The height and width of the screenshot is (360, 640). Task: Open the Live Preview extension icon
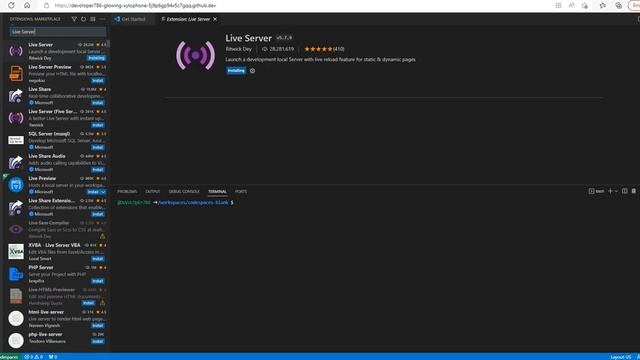pyautogui.click(x=16, y=184)
